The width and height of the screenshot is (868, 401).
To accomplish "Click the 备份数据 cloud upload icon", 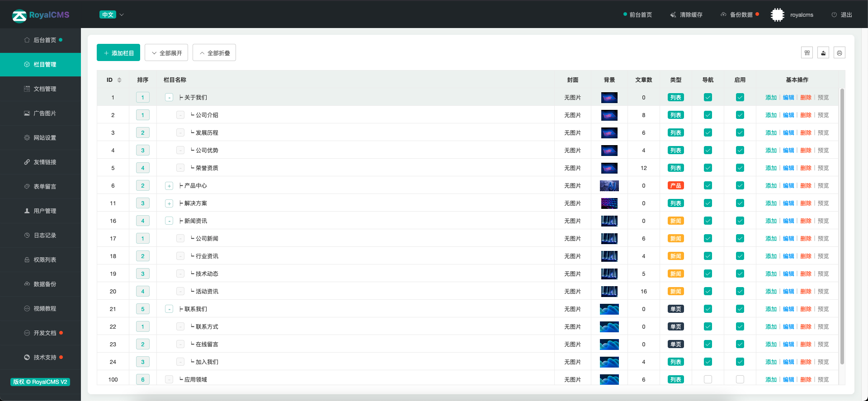I will (x=723, y=14).
